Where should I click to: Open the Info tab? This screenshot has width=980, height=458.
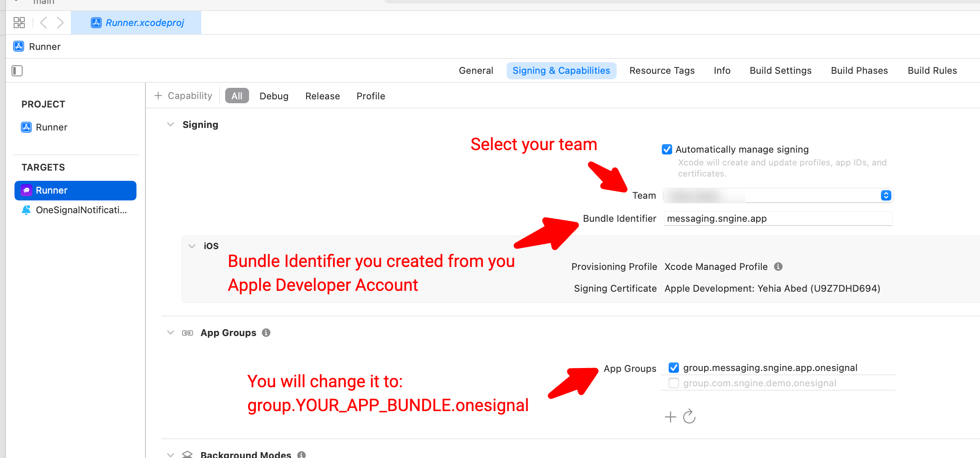722,71
